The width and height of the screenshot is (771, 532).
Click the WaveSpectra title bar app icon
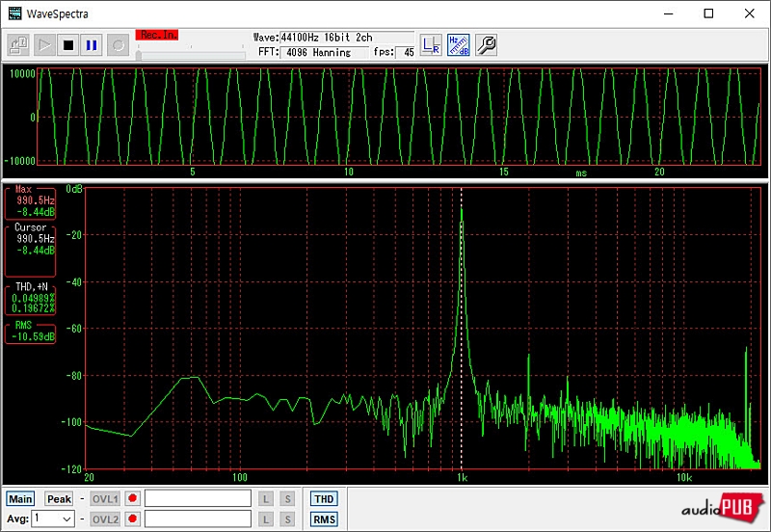point(14,13)
